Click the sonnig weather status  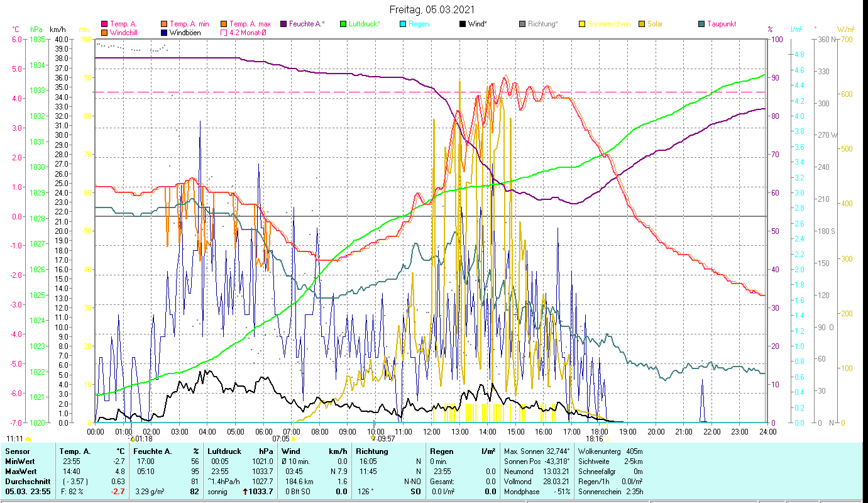[217, 491]
